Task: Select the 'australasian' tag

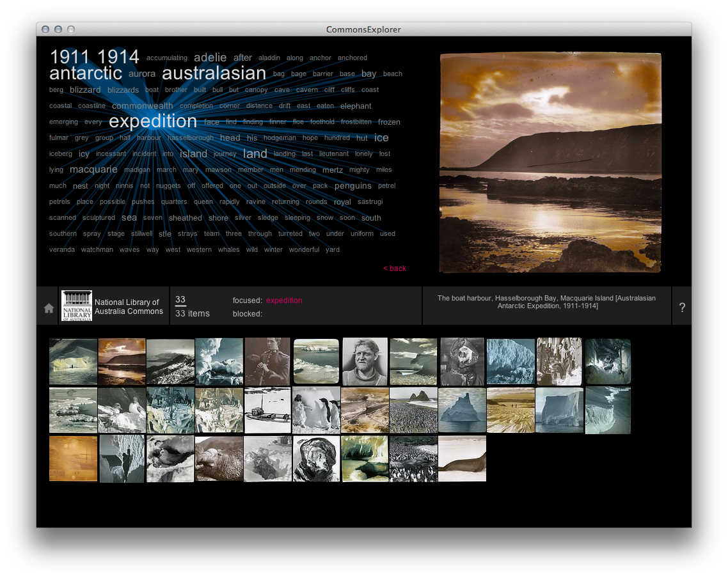Action: (214, 73)
